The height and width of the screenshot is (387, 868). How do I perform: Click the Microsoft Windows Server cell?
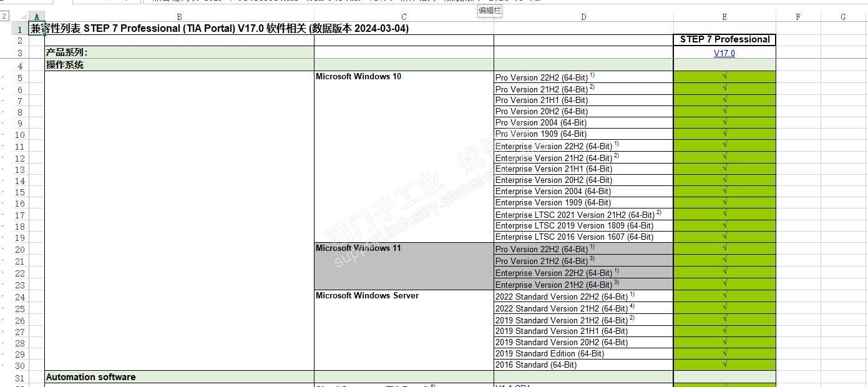click(x=404, y=330)
